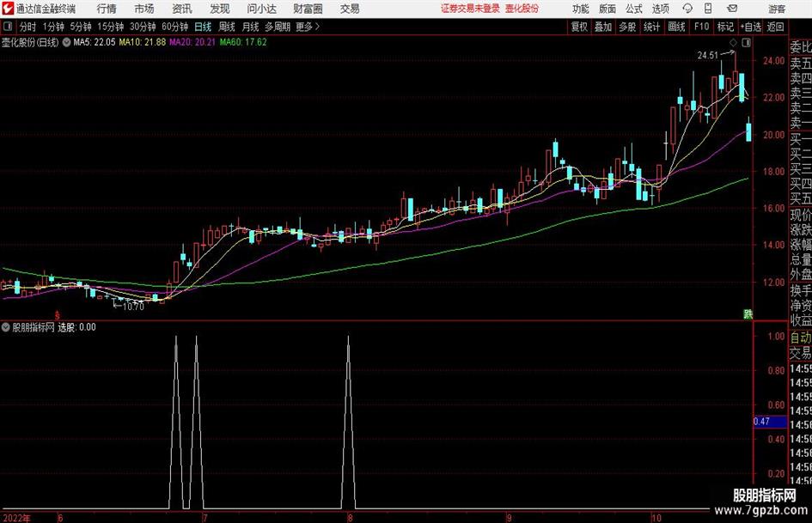Click the 选股: 0.00 indicator value

point(77,327)
